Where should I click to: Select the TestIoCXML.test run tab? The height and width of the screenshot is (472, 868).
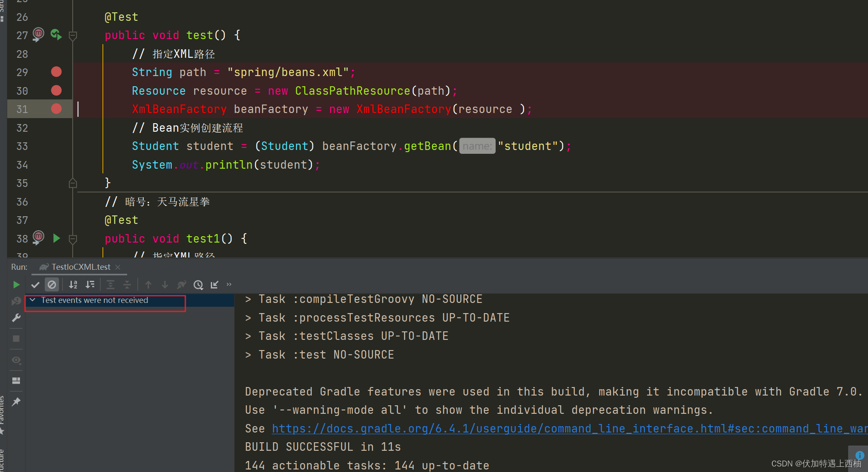81,267
